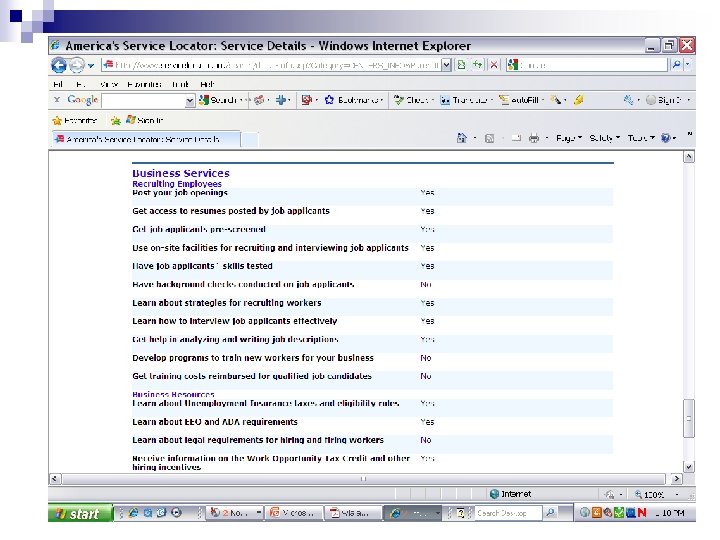Open the 100% zoom level control
720x540 pixels.
tap(657, 495)
